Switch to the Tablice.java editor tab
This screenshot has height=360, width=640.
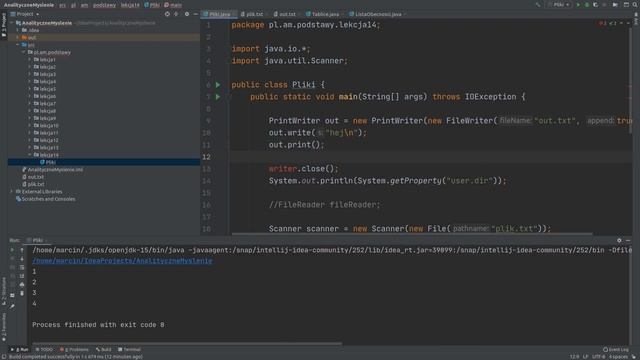click(323, 14)
